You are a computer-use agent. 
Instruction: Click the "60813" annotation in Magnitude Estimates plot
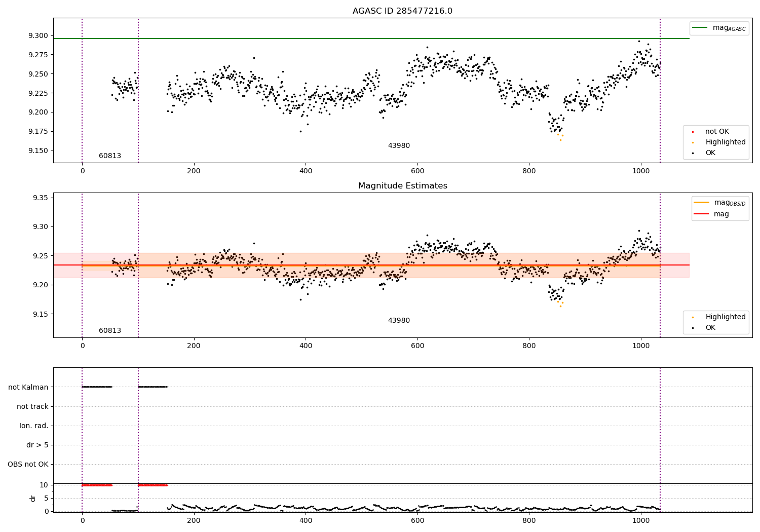tap(110, 331)
